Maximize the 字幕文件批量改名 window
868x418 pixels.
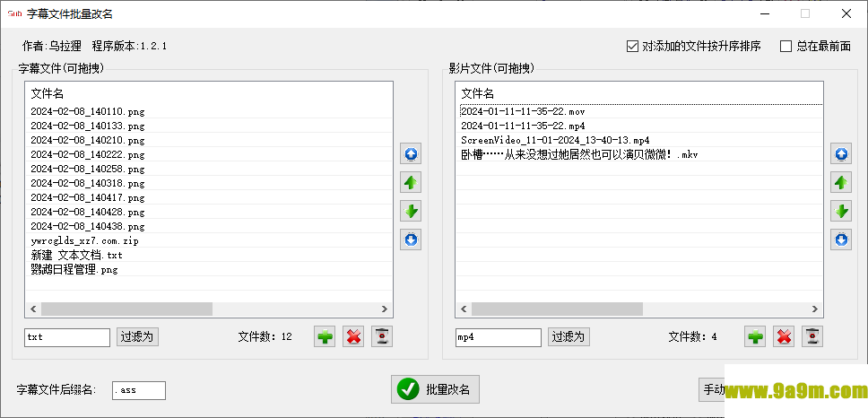(x=805, y=13)
